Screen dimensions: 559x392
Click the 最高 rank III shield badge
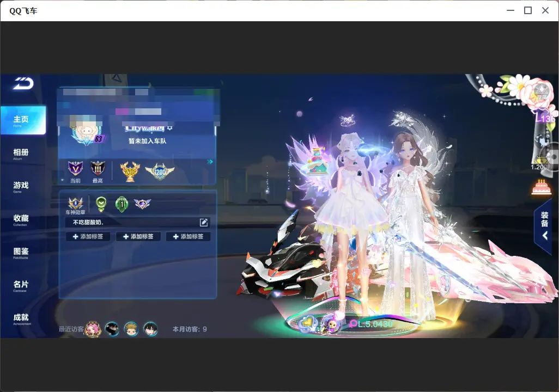[x=98, y=168]
